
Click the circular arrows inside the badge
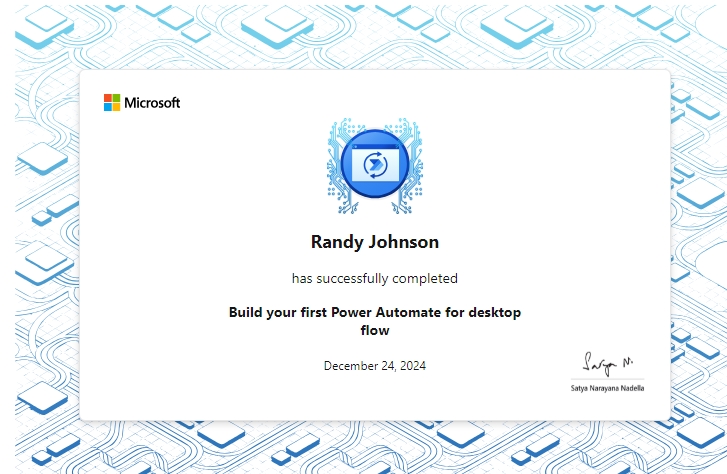(x=375, y=165)
